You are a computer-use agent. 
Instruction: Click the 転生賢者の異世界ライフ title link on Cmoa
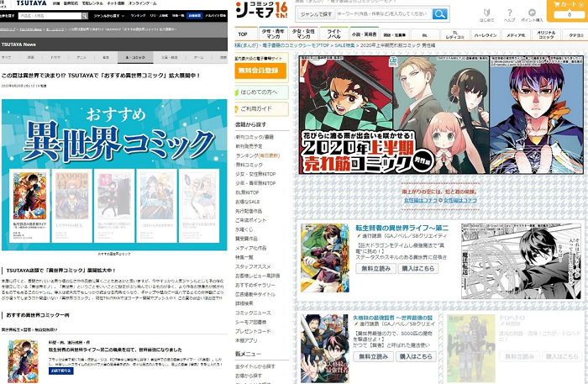click(402, 228)
